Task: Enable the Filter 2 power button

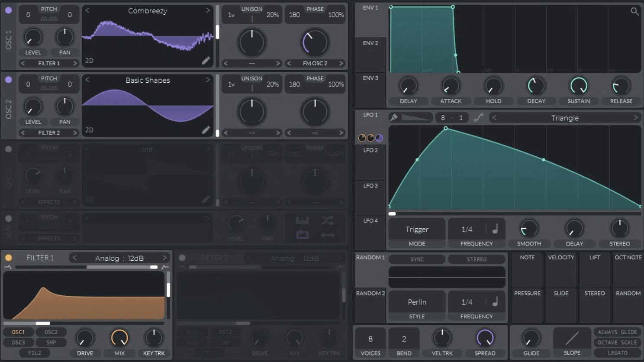Action: [x=182, y=258]
